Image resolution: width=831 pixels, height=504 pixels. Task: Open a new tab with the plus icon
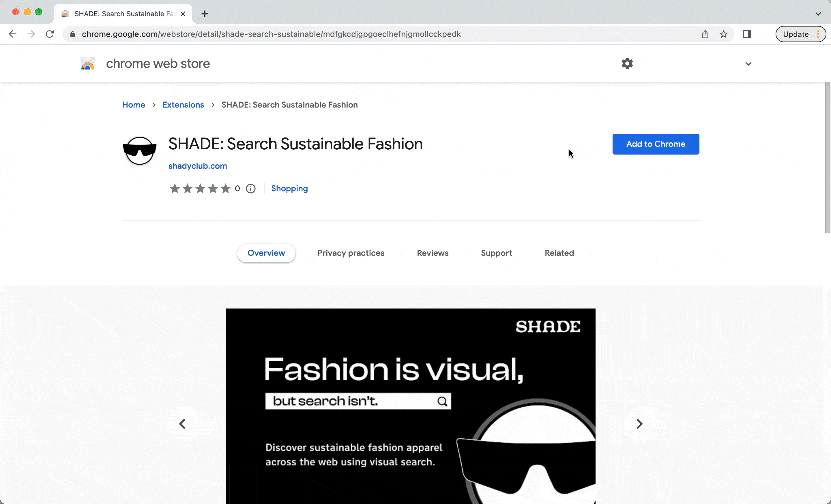205,14
